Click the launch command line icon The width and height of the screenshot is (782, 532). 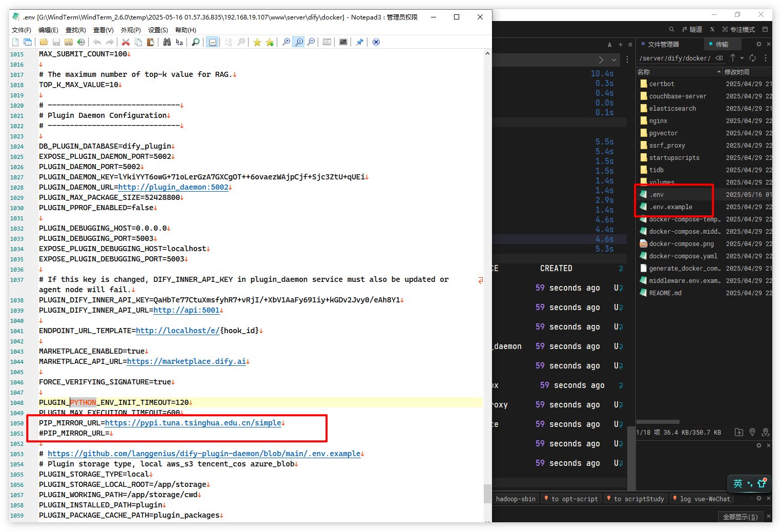(x=343, y=42)
